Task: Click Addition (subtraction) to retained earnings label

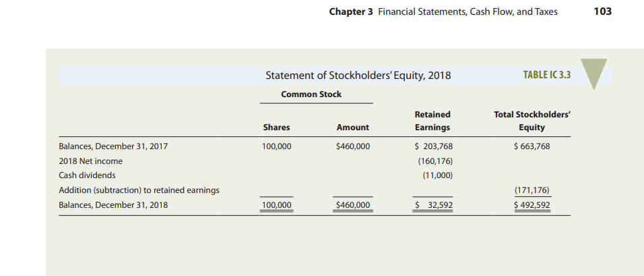Action: tap(139, 190)
